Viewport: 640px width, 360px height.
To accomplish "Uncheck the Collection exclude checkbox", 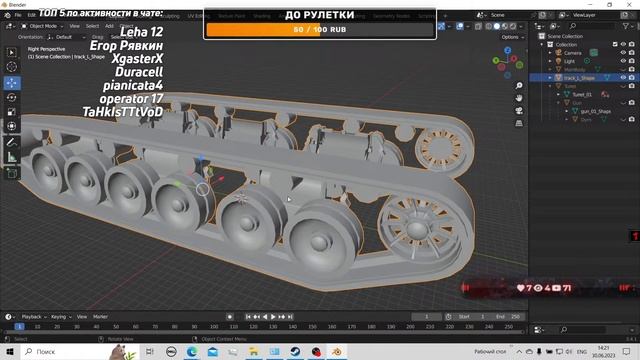I will tap(615, 44).
